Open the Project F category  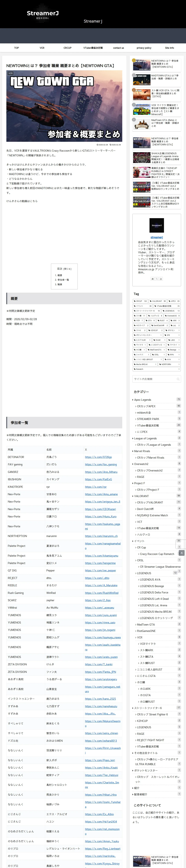pos(139,483)
